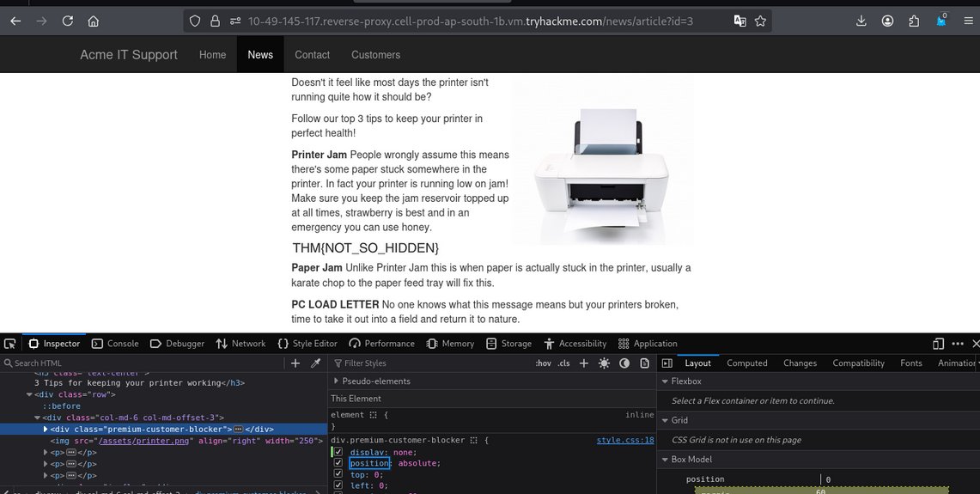Collapse the col-md-6 col-md-offset-3 div
The height and width of the screenshot is (494, 980).
click(37, 418)
